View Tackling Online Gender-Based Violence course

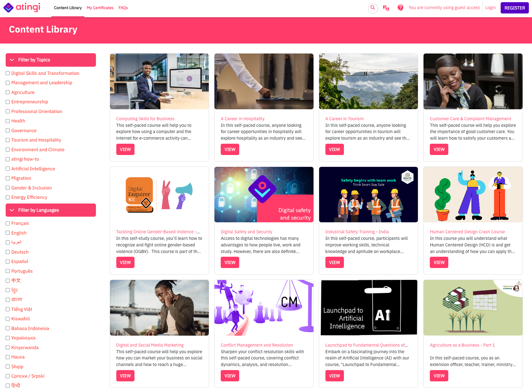click(x=125, y=262)
